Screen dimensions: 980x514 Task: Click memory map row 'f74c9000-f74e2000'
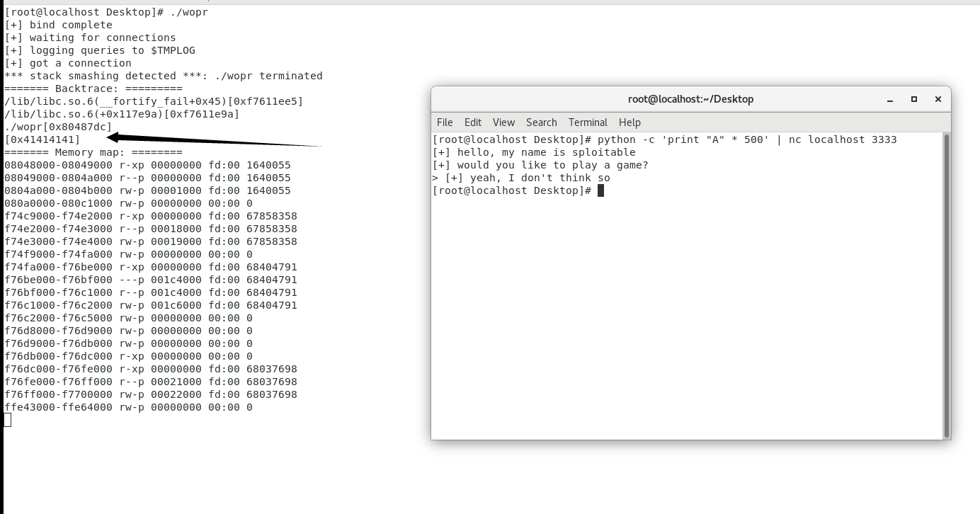click(151, 216)
